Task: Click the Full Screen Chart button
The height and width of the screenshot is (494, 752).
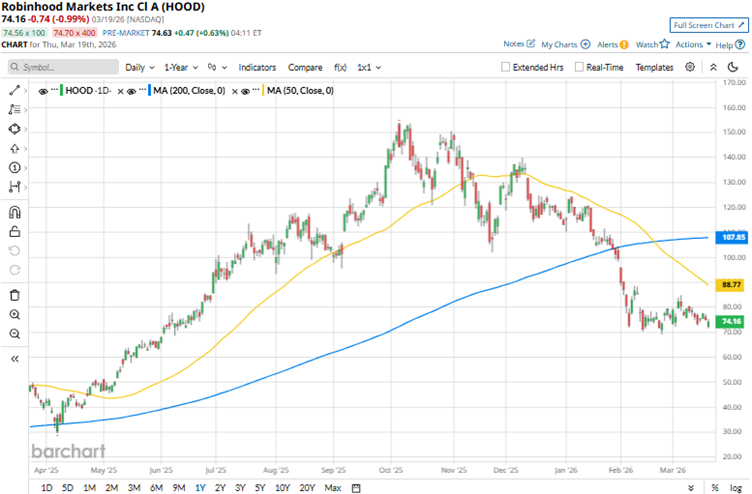Action: click(x=707, y=24)
